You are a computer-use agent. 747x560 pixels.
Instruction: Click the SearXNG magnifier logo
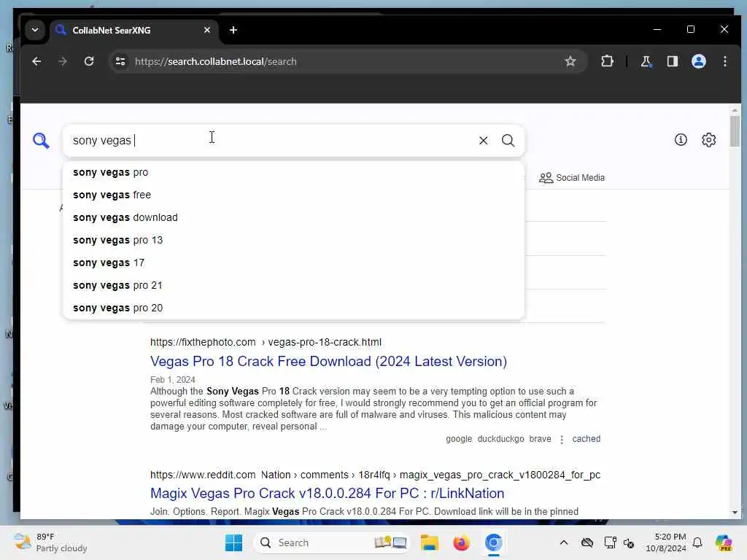click(x=41, y=141)
